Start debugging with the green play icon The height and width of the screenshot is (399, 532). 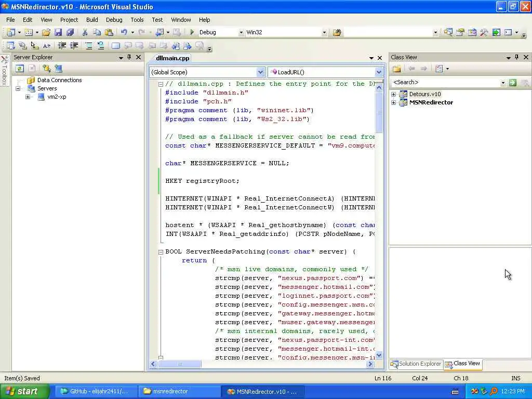click(x=192, y=32)
